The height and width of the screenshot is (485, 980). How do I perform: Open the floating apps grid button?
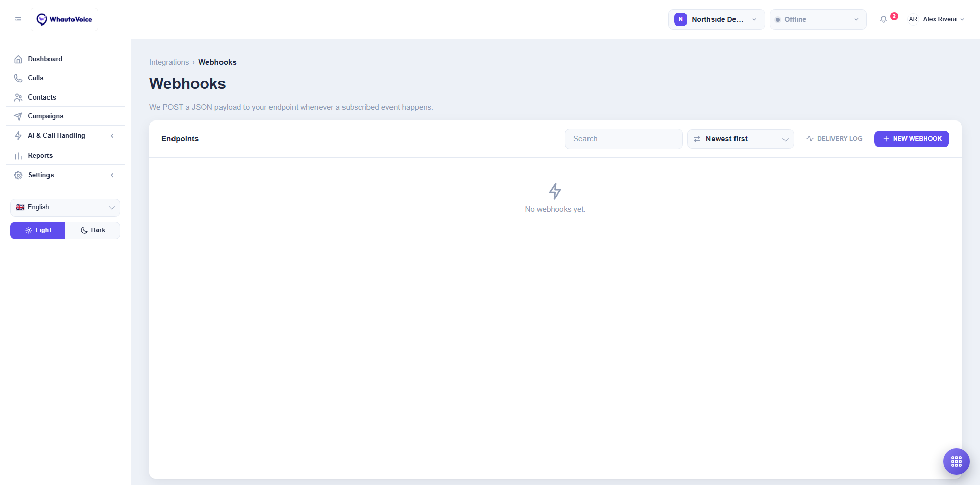(957, 462)
